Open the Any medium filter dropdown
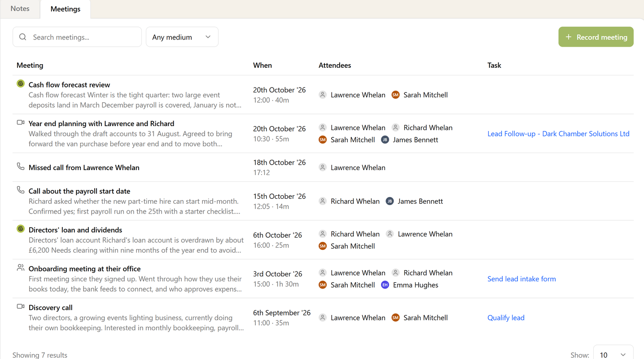Image resolution: width=644 pixels, height=359 pixels. tap(182, 37)
